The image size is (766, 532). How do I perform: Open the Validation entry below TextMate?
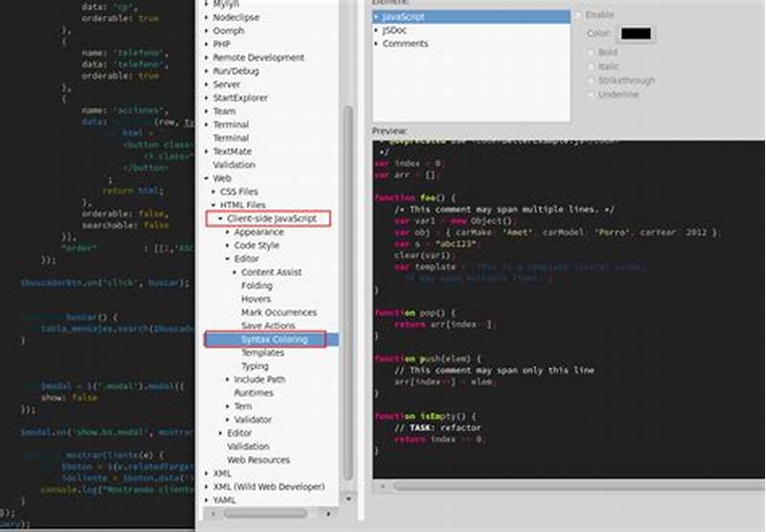[234, 165]
